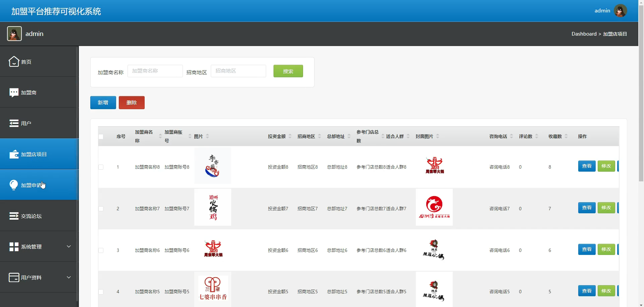Click the 招商地区6 cell
644x307 pixels.
point(307,250)
